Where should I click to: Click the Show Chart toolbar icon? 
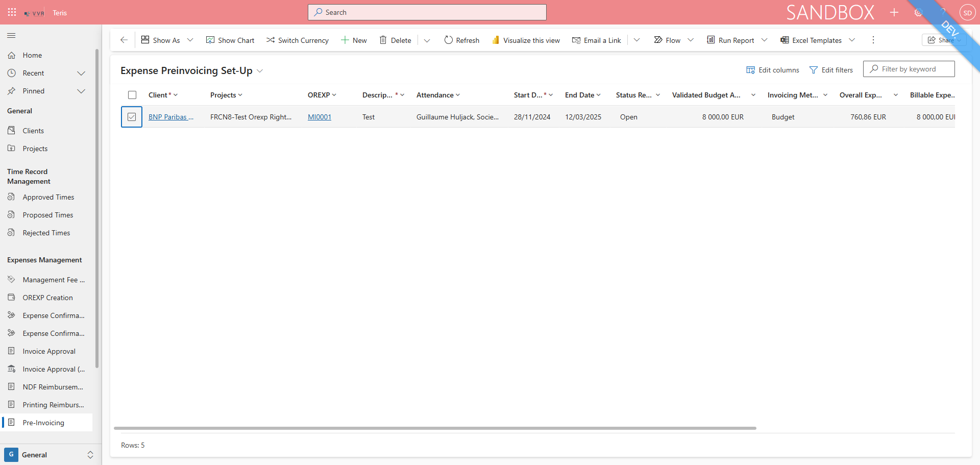pyautogui.click(x=210, y=40)
